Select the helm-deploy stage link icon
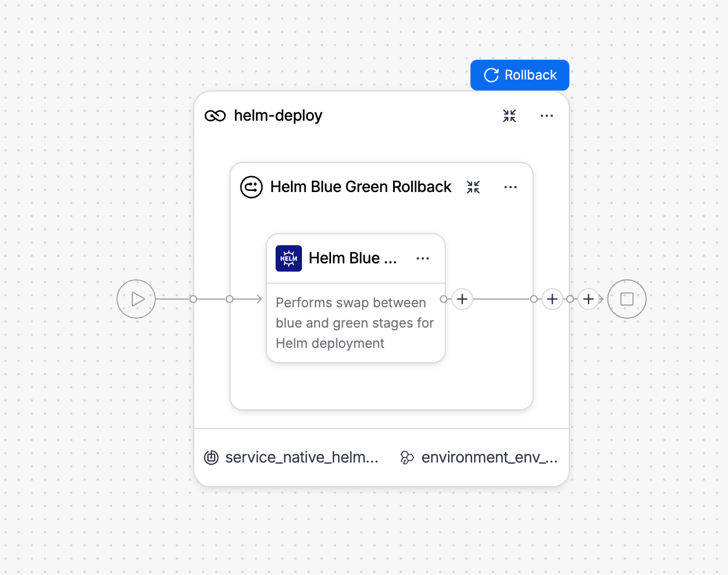Image resolution: width=728 pixels, height=575 pixels. click(215, 116)
